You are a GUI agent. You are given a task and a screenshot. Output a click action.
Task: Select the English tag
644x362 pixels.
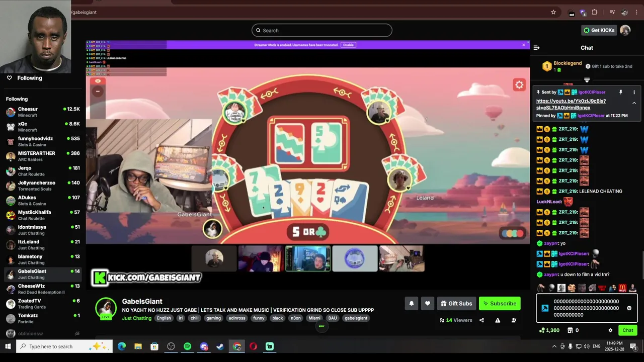click(x=164, y=318)
